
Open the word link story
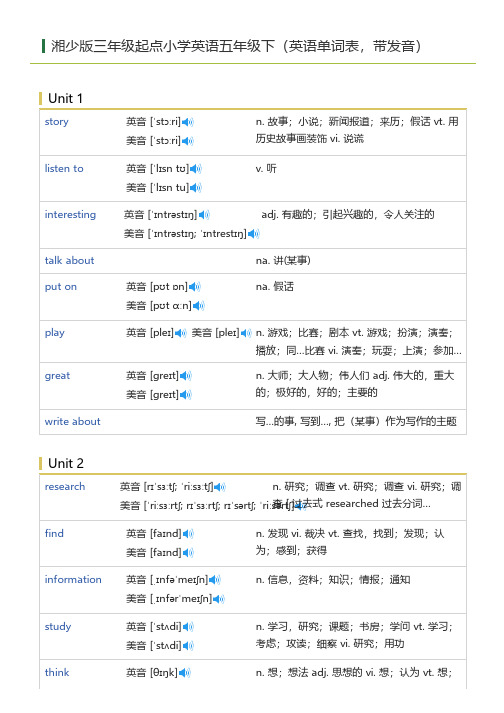(x=56, y=122)
